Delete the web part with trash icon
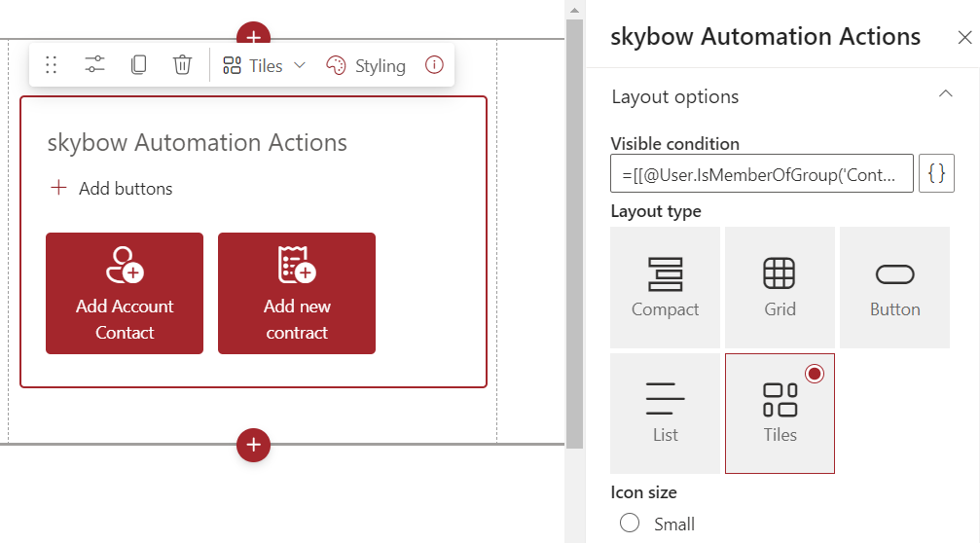This screenshot has width=980, height=543. tap(183, 65)
